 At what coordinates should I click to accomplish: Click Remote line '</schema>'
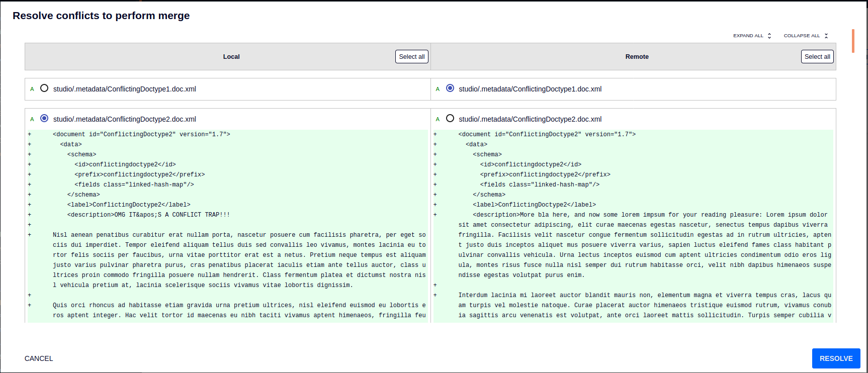pos(489,195)
